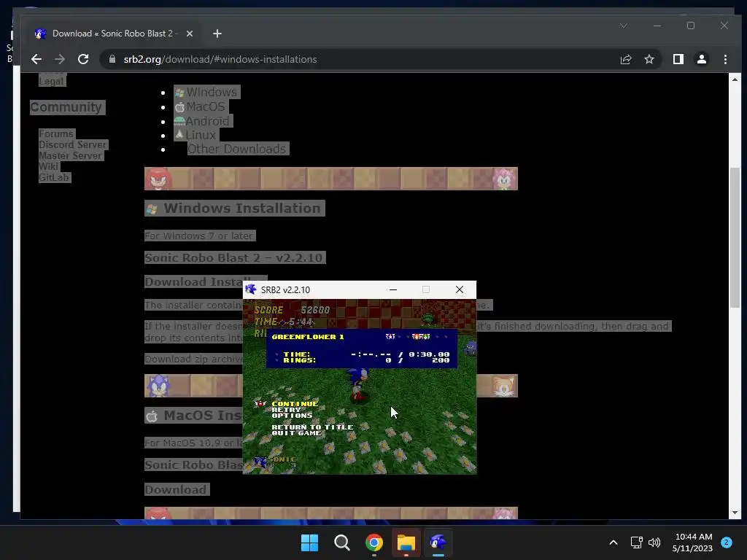Switch to SRB2 Sonic icon on taskbar

point(438,542)
